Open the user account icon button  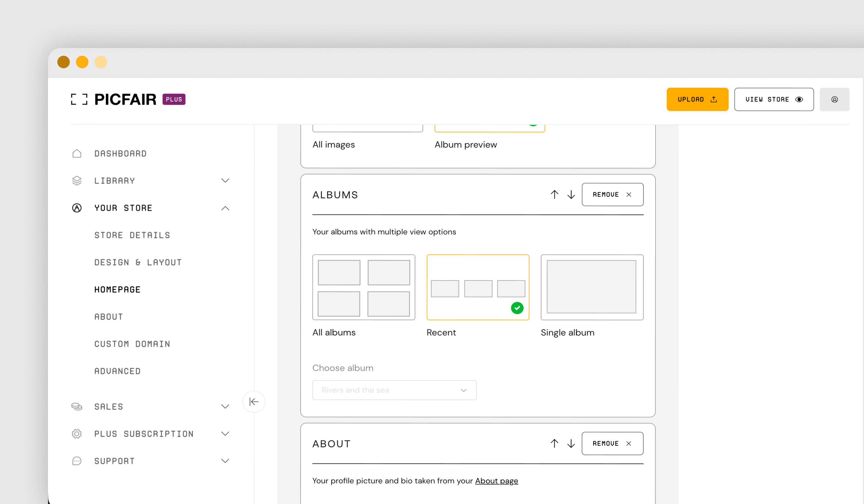834,99
